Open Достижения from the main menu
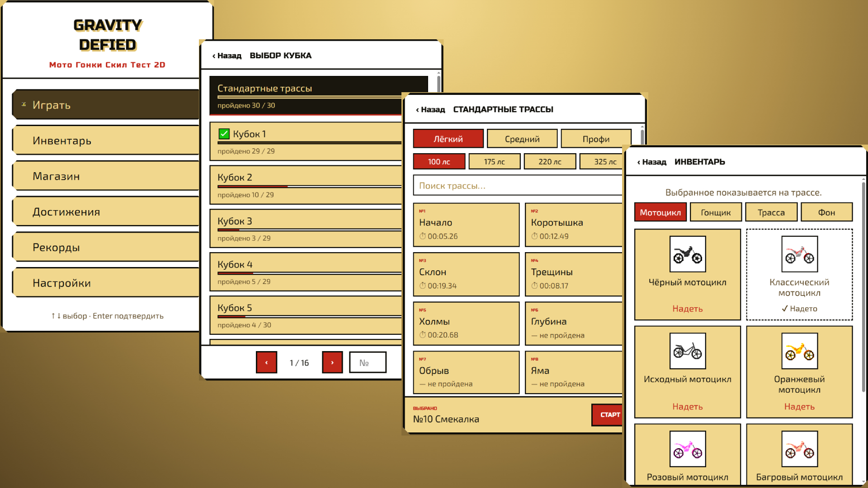868x488 pixels. [x=106, y=211]
